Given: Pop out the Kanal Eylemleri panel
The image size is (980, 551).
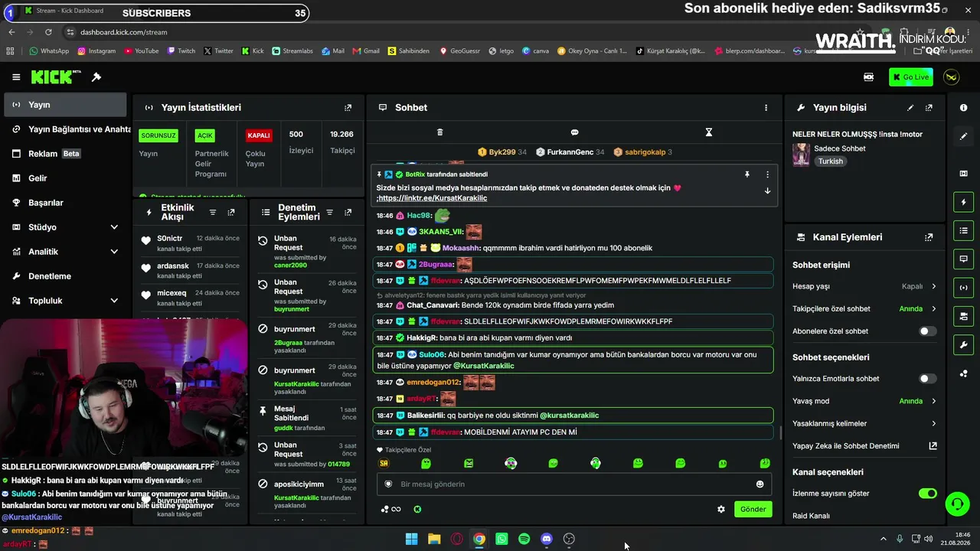Looking at the screenshot, I should coord(929,237).
